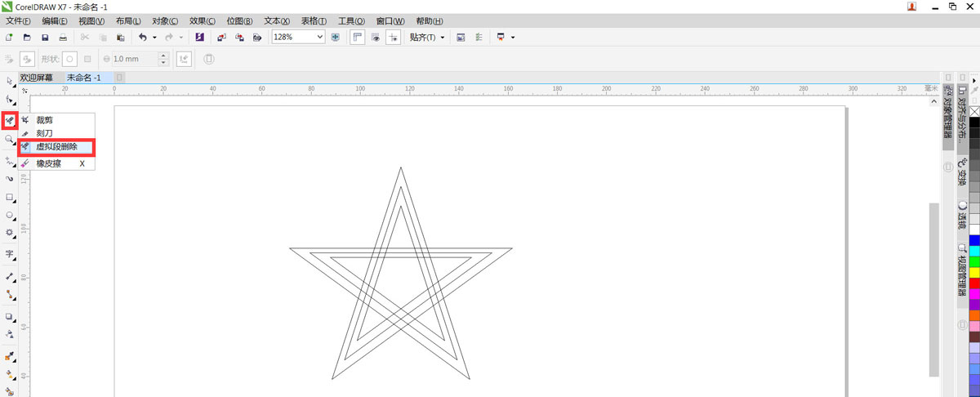
Task: Click the Print icon in toolbar
Action: pyautogui.click(x=63, y=38)
